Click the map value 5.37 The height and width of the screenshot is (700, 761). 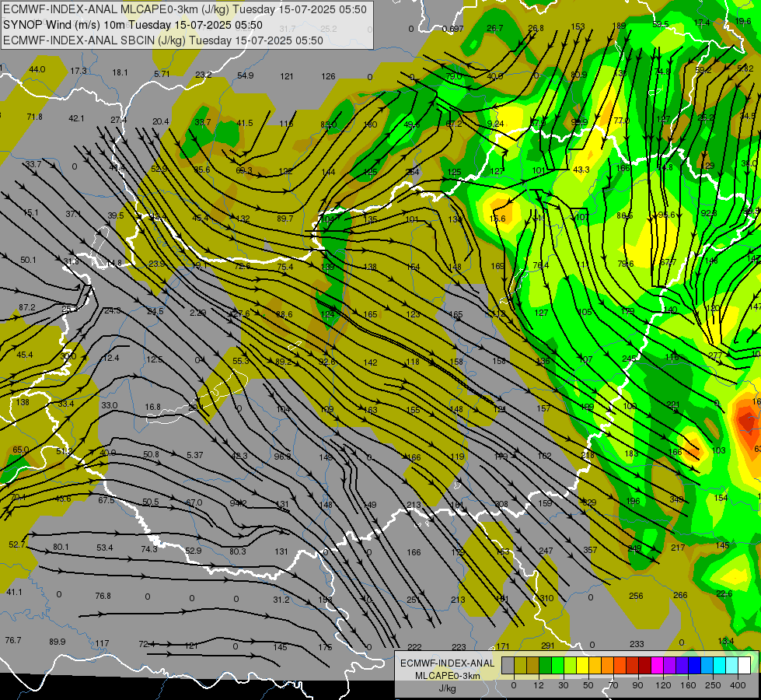pyautogui.click(x=194, y=455)
